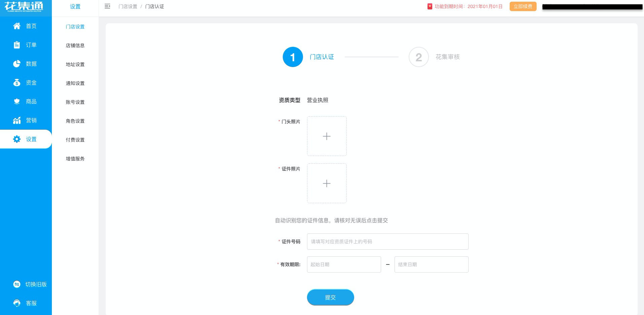Collapse the sidebar with the hamburger icon
Viewport: 644px width, 315px height.
coord(107,6)
